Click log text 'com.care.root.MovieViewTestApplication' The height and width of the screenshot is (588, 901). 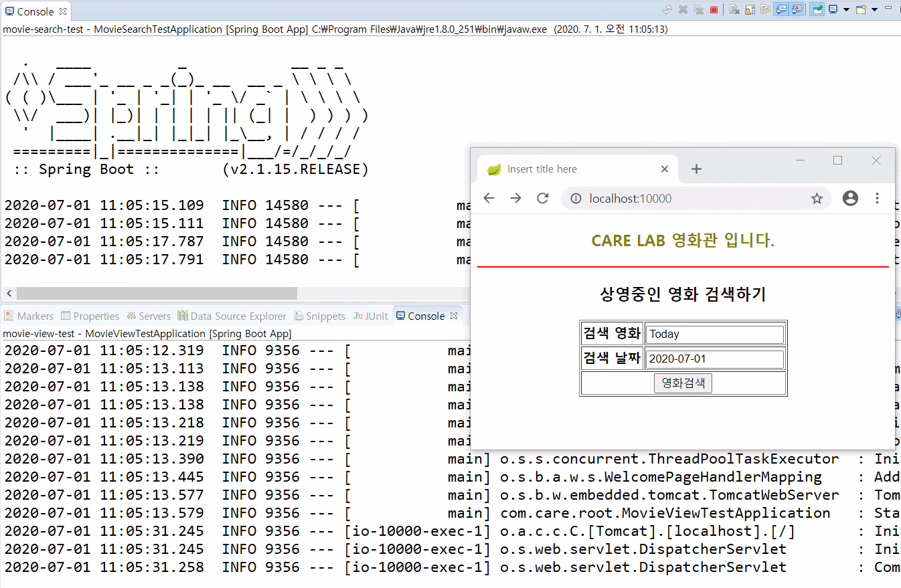(665, 513)
